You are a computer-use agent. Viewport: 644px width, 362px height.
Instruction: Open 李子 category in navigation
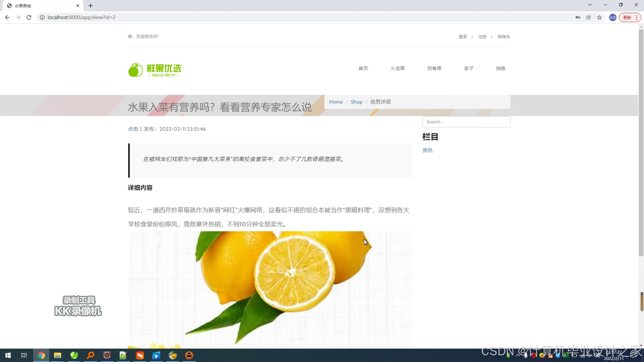[x=469, y=68]
